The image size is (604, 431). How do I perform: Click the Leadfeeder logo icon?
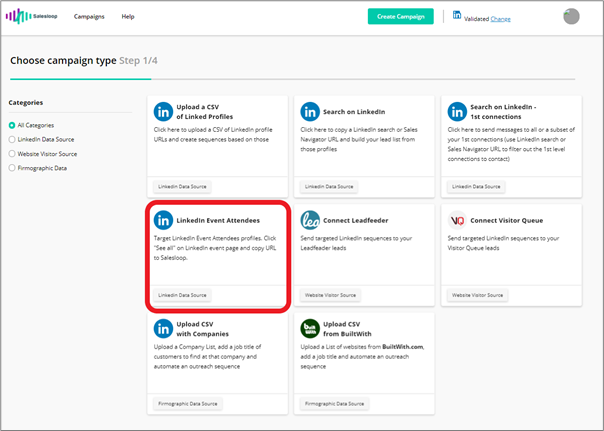click(x=310, y=220)
